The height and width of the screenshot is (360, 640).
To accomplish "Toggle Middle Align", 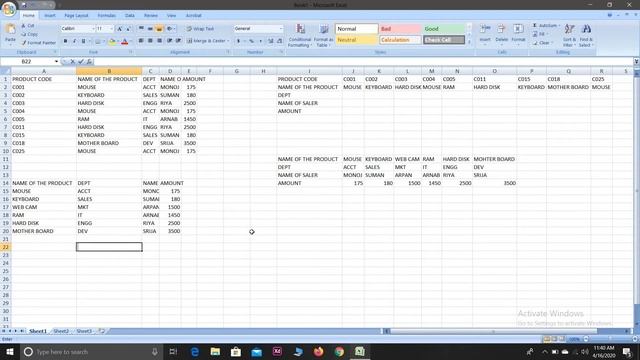I will tap(150, 29).
